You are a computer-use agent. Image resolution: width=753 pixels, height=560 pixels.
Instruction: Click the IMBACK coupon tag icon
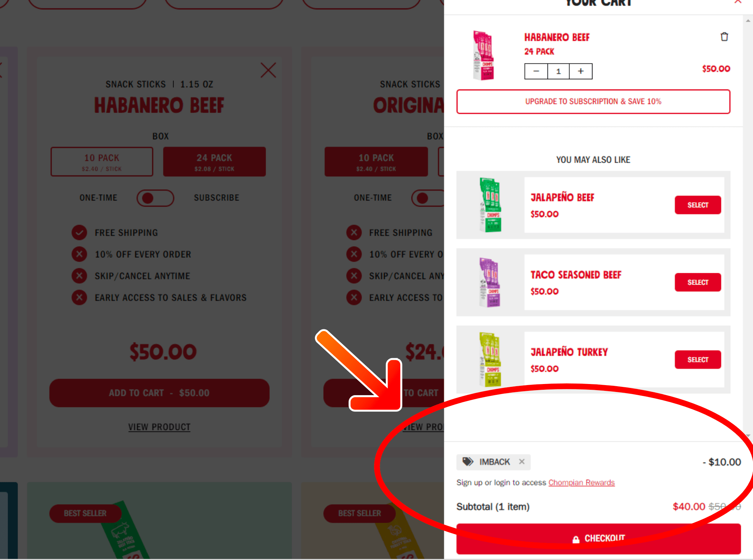tap(468, 462)
